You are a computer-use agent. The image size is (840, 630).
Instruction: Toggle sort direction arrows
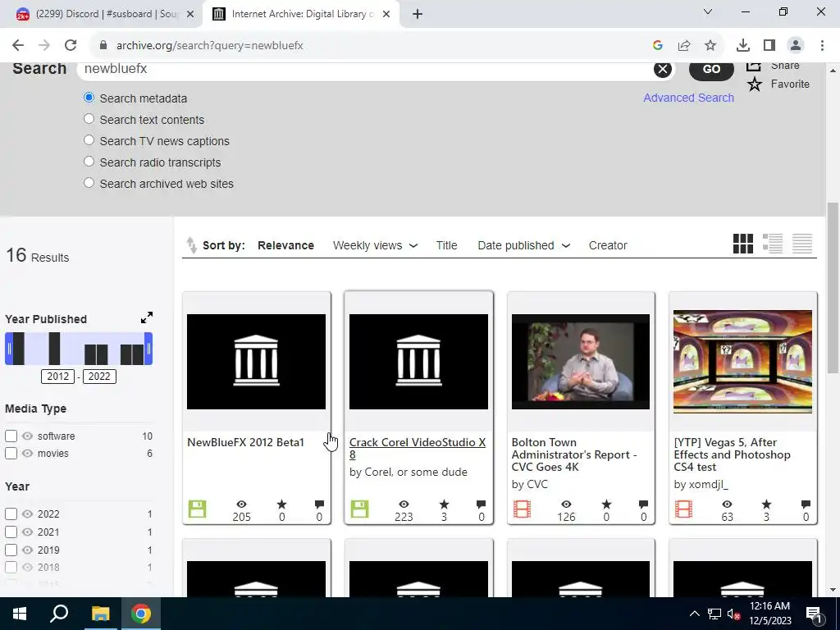pos(191,244)
